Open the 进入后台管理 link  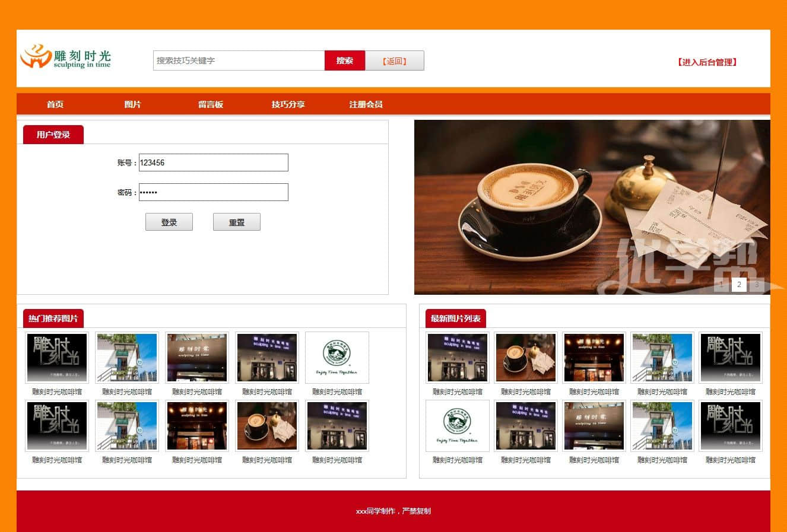coord(707,62)
